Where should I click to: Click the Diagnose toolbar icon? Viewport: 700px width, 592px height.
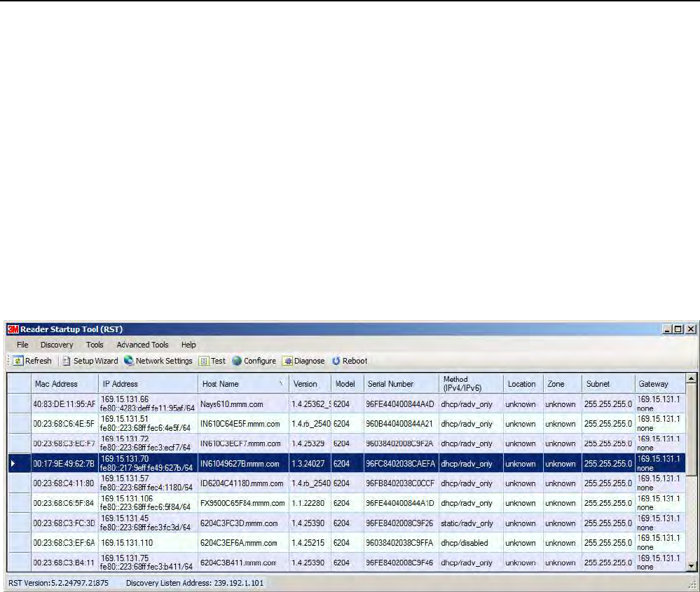click(288, 361)
